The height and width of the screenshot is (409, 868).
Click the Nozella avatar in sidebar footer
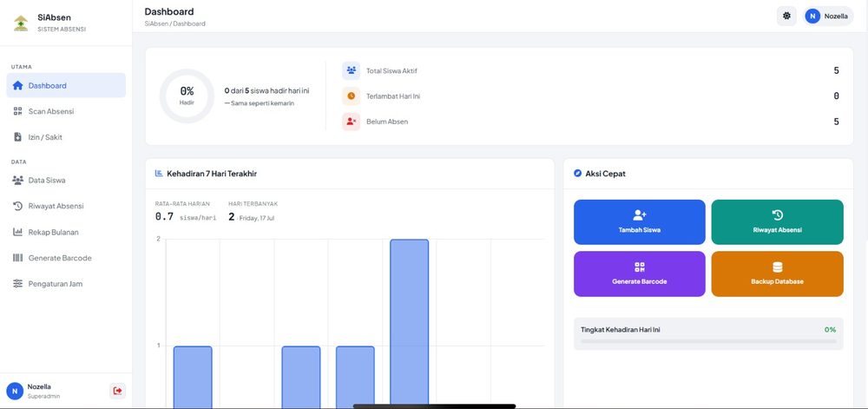point(15,391)
